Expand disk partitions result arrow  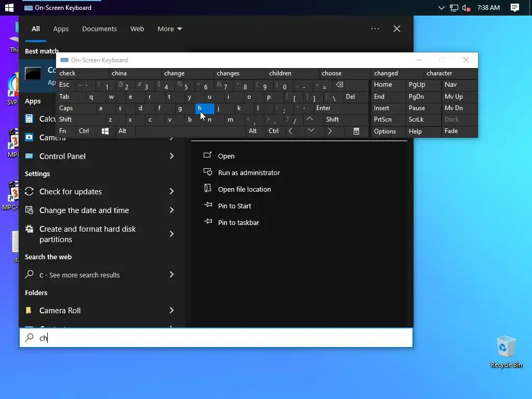[x=171, y=234]
